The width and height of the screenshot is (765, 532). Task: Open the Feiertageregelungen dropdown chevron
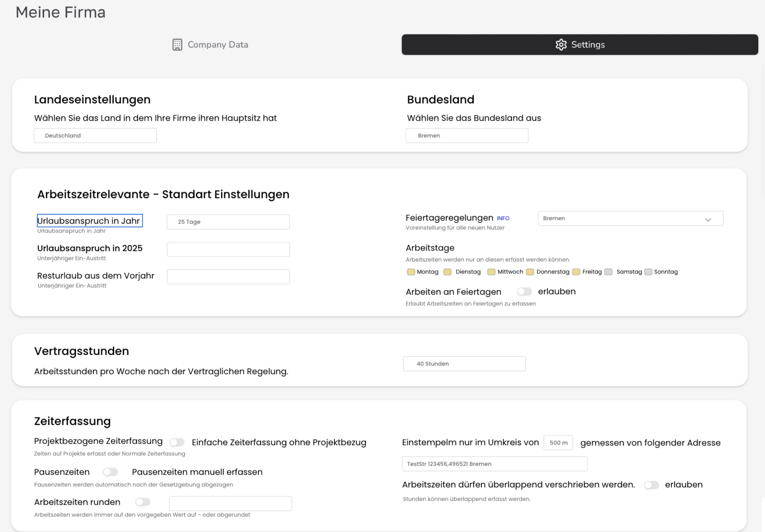click(x=708, y=219)
